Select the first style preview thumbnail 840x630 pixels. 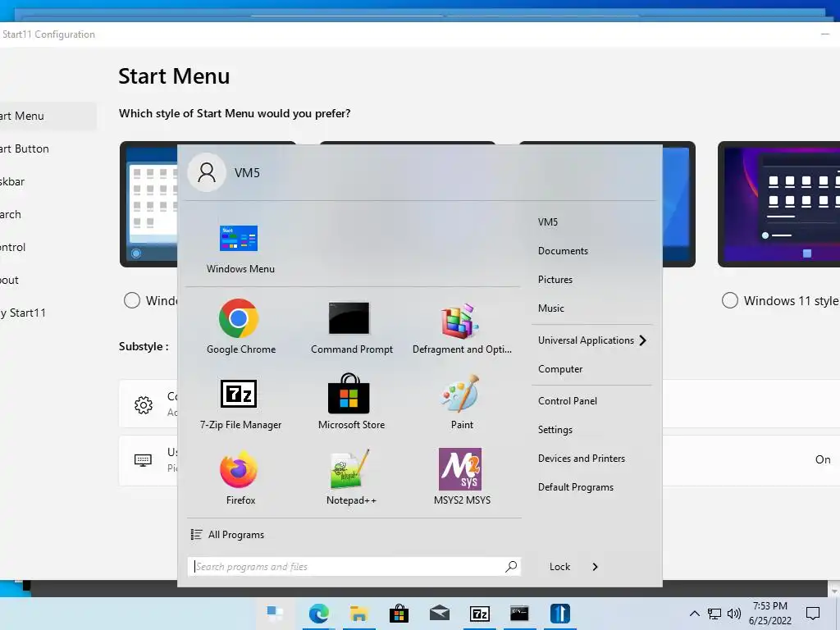click(149, 204)
